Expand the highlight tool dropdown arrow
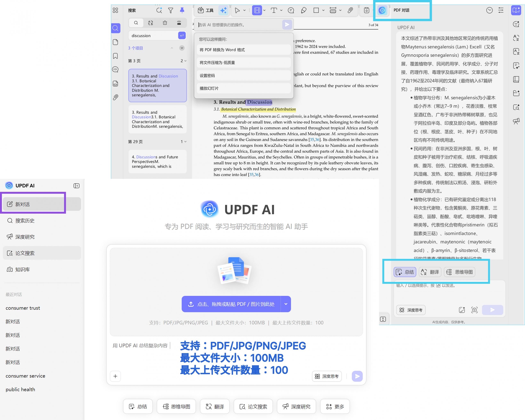The height and width of the screenshot is (420, 525). [264, 10]
